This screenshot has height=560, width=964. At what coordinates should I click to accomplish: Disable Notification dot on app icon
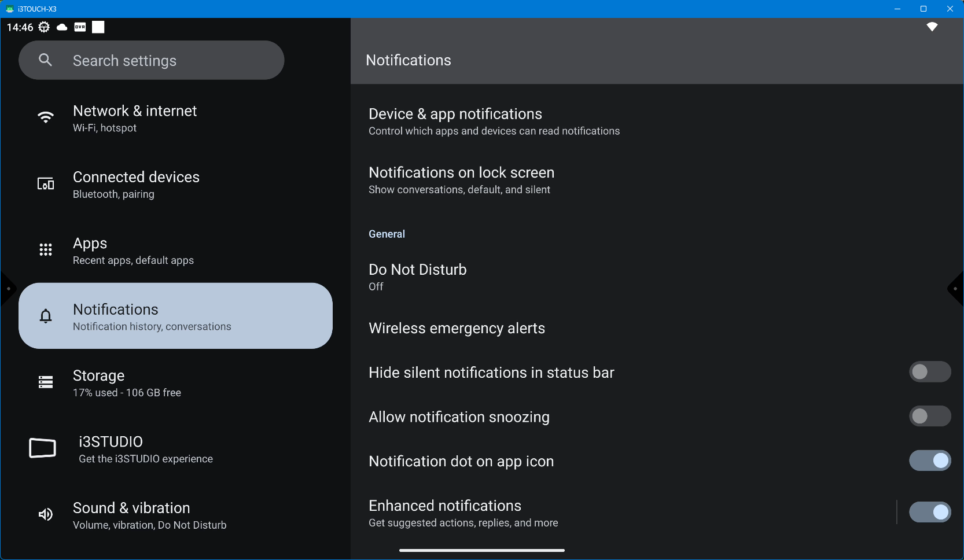click(929, 461)
